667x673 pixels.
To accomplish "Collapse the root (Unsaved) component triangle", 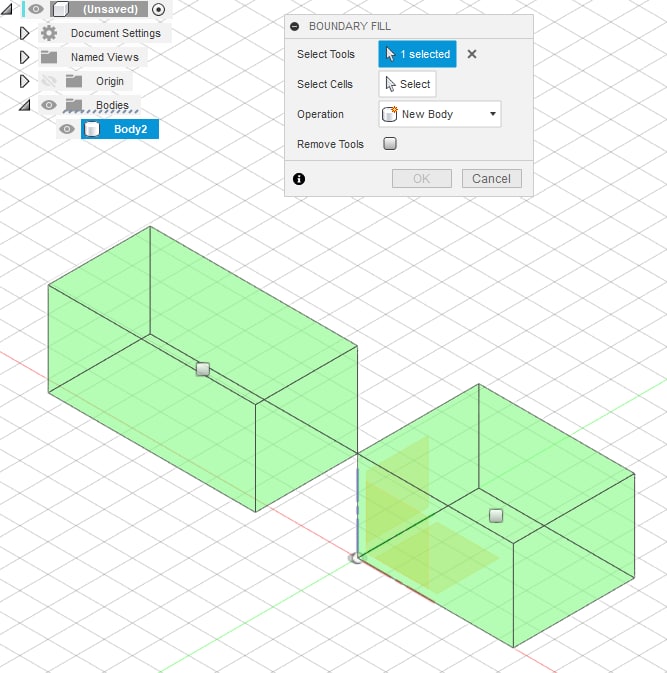I will click(7, 9).
